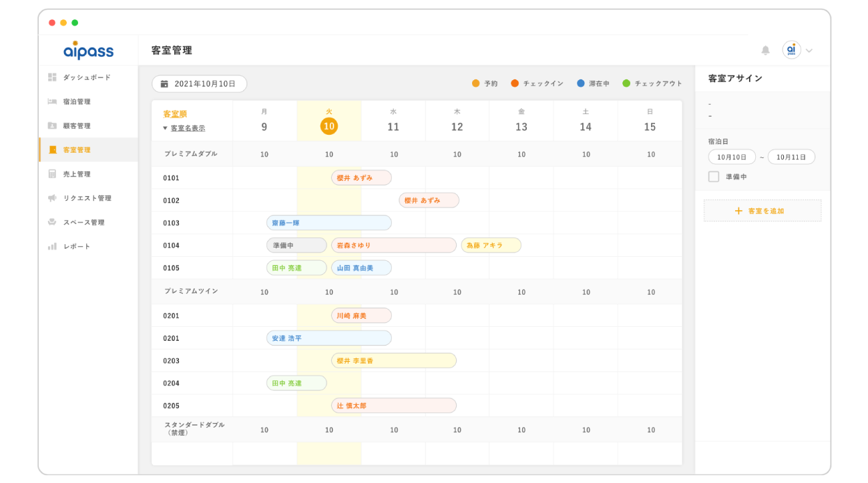Open レポート menu item
This screenshot has height=483, width=868.
pos(77,246)
